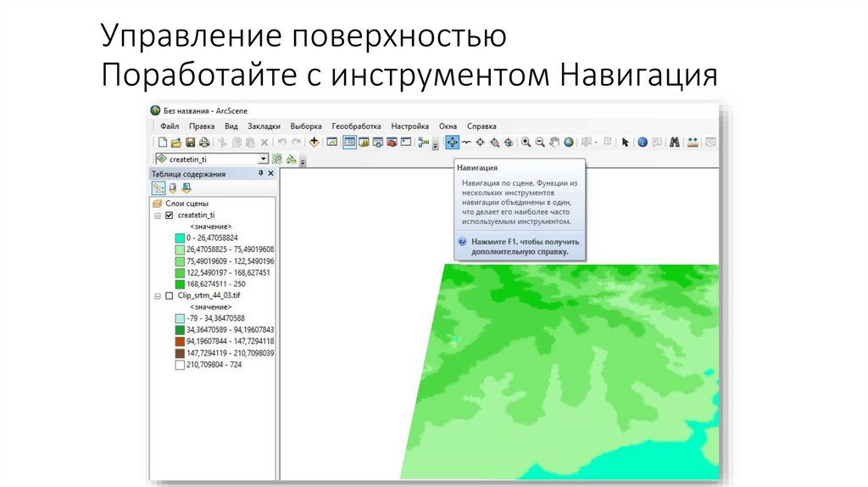Select the Identify info tool

[x=643, y=143]
